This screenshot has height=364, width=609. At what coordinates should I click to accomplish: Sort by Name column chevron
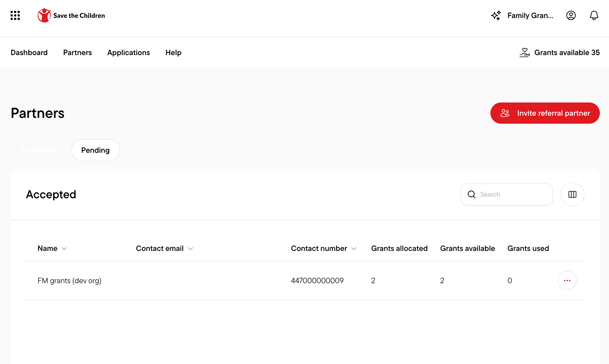click(64, 249)
